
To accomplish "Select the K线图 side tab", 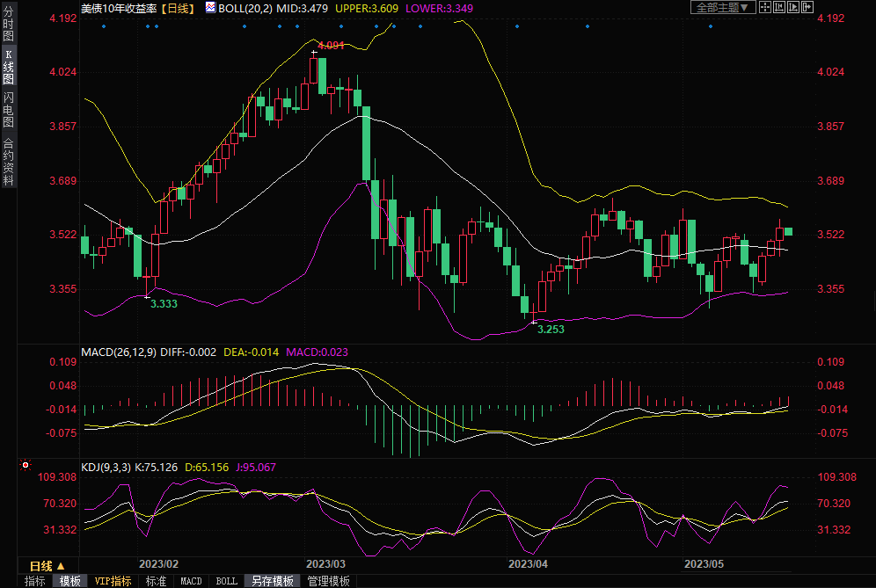I will [8, 67].
